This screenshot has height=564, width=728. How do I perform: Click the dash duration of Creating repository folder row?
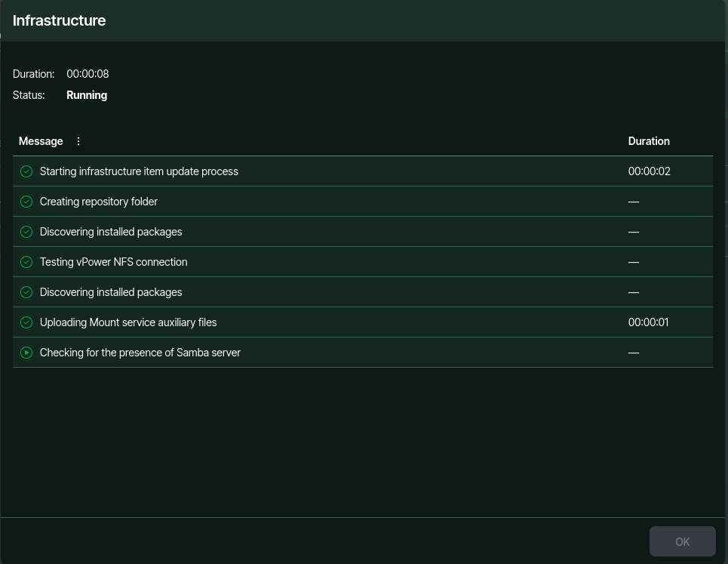(x=633, y=202)
